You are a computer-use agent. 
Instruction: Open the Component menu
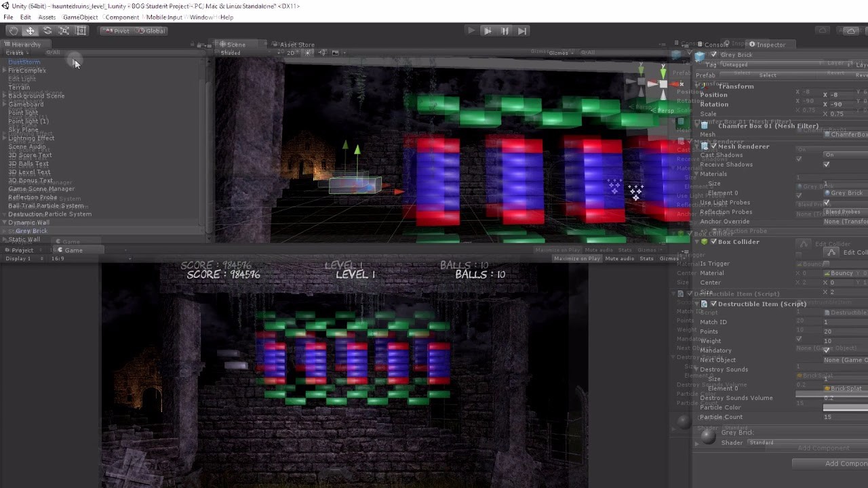(x=122, y=17)
